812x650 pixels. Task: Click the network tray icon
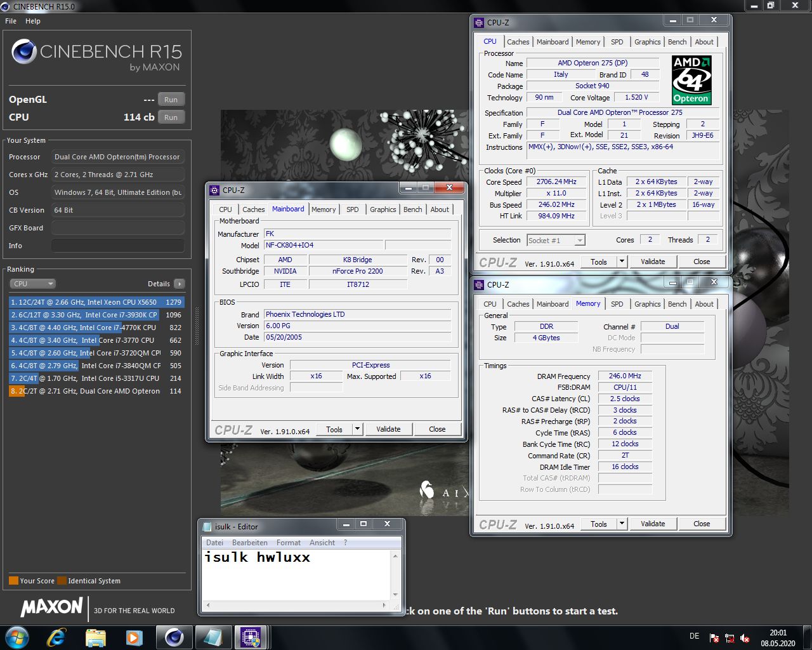coord(730,638)
